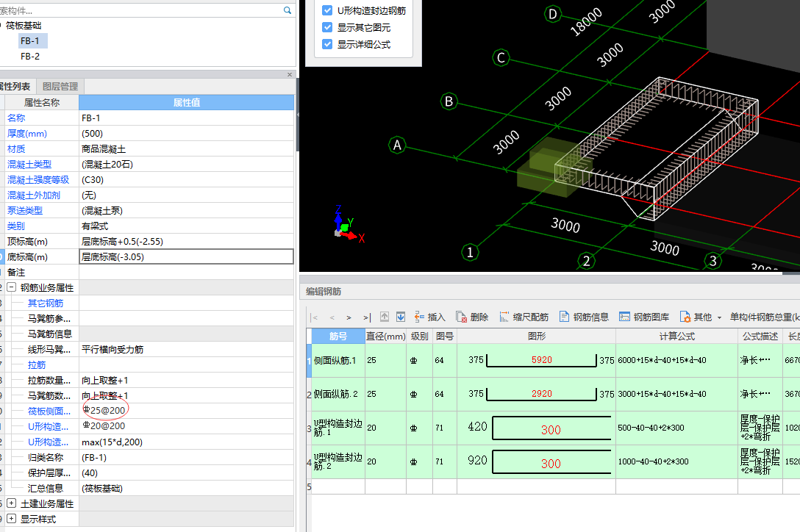Click the 筋号 column header
The height and width of the screenshot is (532, 800).
(x=337, y=336)
